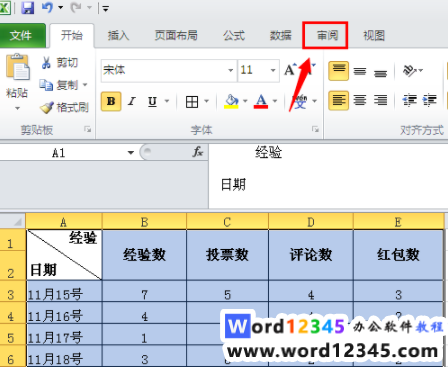Click the Decrease Indent icon
The width and height of the screenshot is (448, 367).
point(409,100)
